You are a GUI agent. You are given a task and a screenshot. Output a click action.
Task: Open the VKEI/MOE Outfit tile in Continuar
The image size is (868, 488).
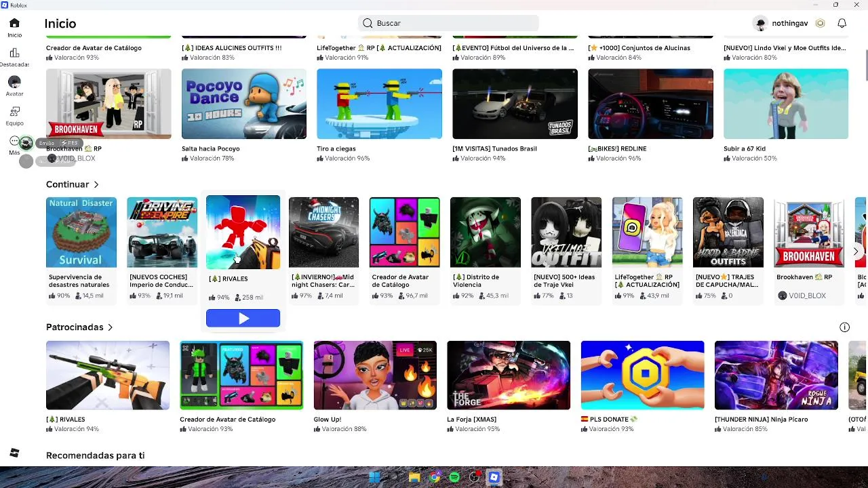coord(566,232)
